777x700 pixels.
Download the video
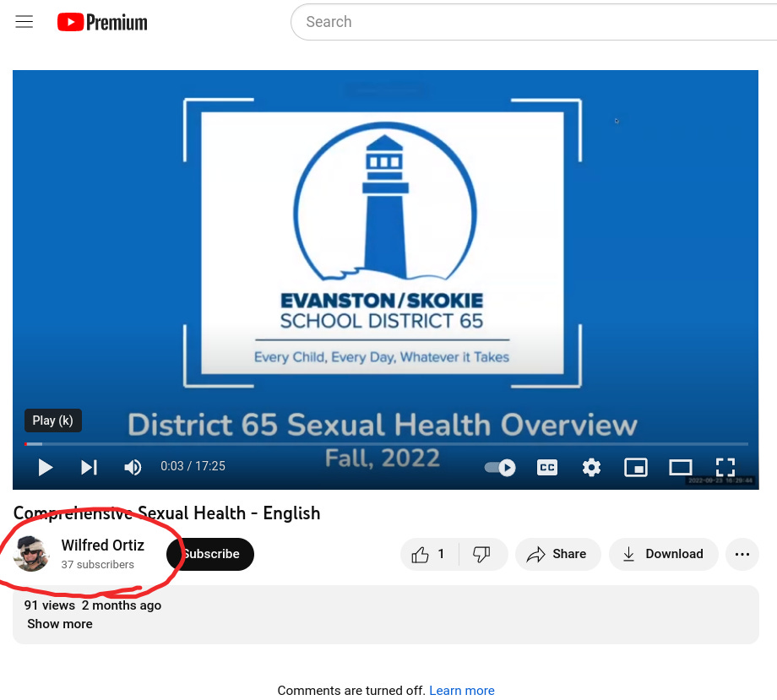coord(664,554)
